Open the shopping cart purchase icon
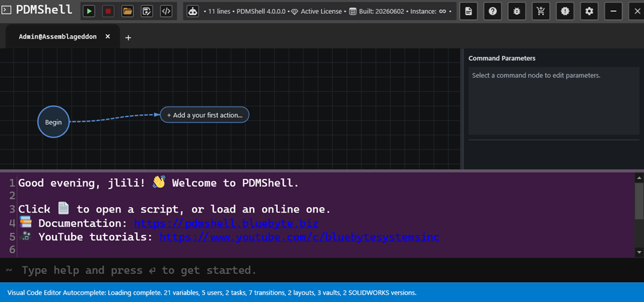 pyautogui.click(x=541, y=11)
